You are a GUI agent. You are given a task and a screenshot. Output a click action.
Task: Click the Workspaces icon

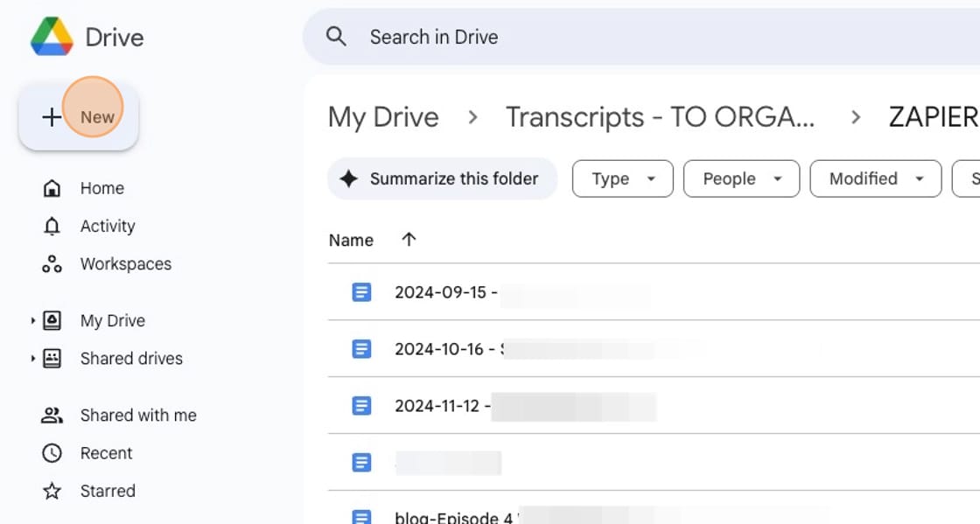(52, 263)
